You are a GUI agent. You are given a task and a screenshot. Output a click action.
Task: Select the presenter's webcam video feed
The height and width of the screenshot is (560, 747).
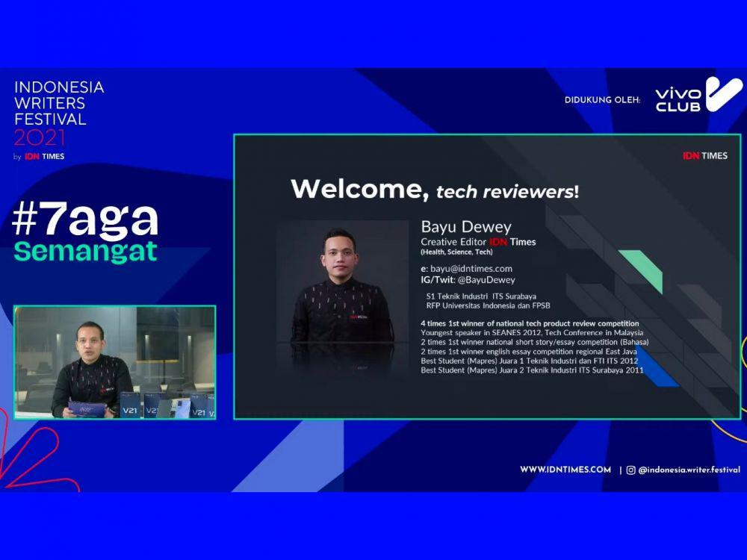click(115, 362)
